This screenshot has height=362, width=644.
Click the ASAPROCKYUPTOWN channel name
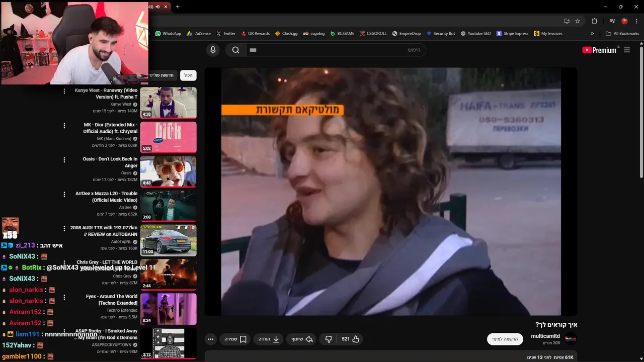tap(111, 345)
